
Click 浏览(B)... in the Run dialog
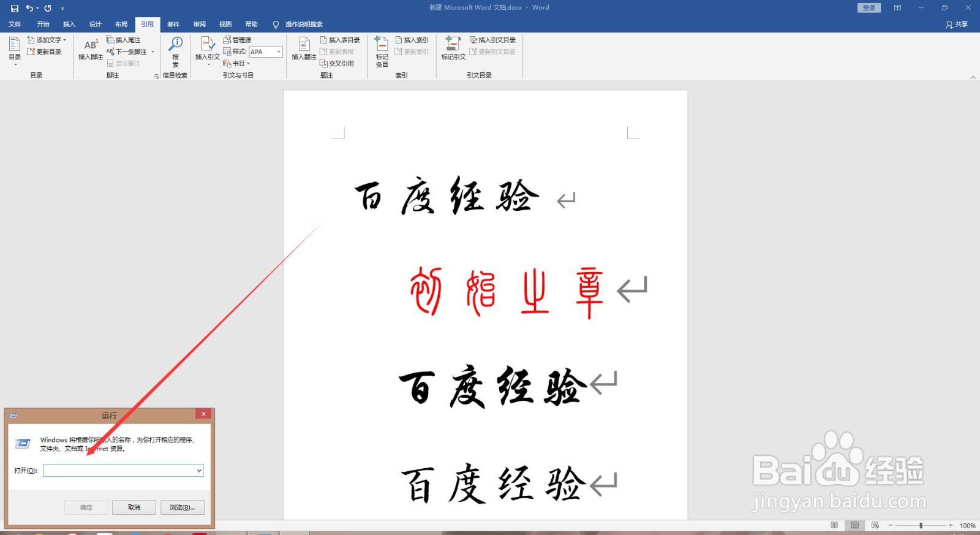coord(183,507)
